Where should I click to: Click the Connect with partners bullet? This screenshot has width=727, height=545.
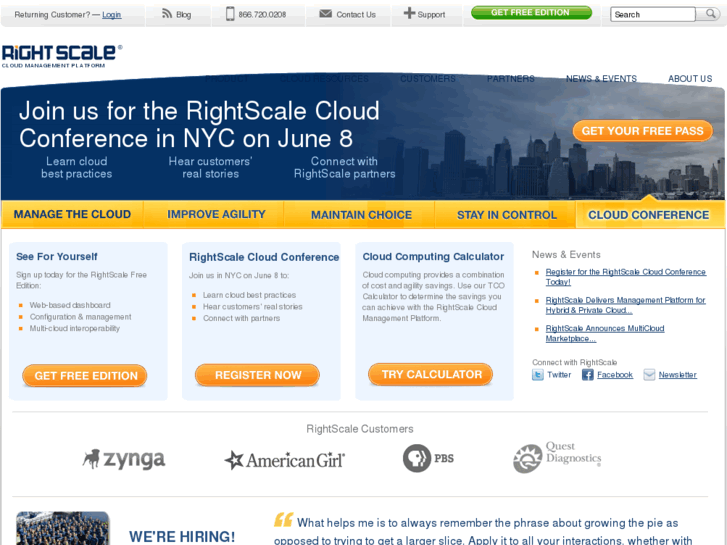click(242, 318)
